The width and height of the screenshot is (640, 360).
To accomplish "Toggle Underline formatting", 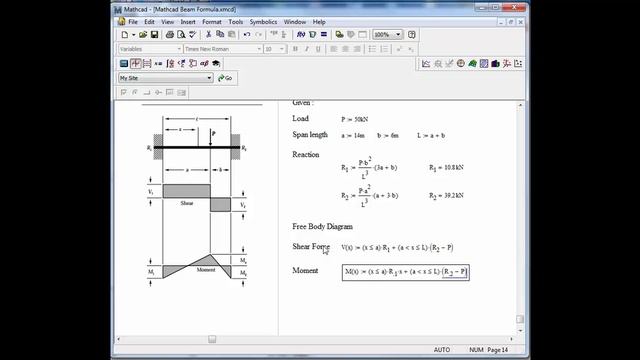I will (318, 49).
